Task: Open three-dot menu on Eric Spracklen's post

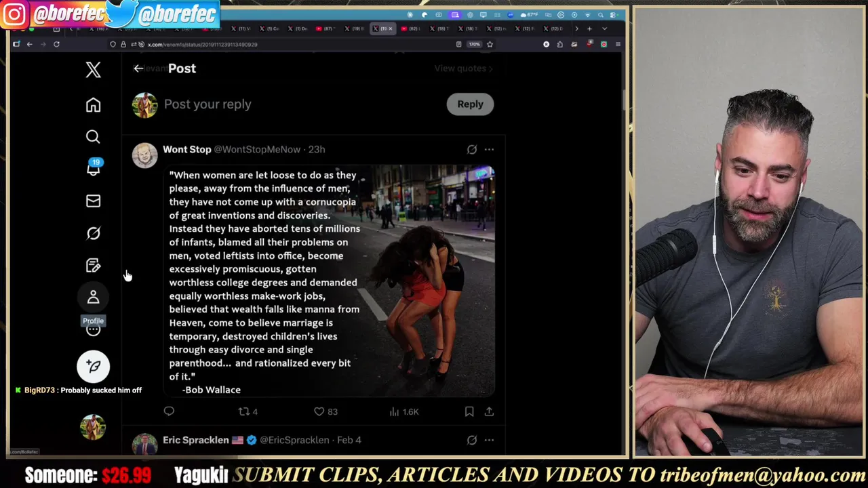Action: tap(489, 440)
